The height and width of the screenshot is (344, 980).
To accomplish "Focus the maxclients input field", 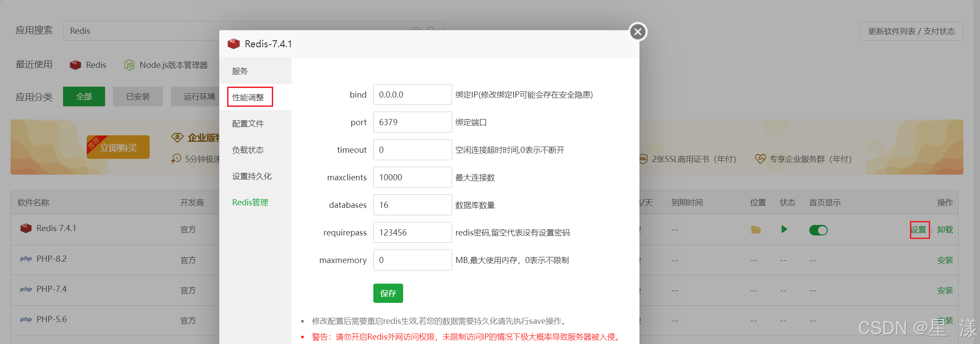I will 412,177.
